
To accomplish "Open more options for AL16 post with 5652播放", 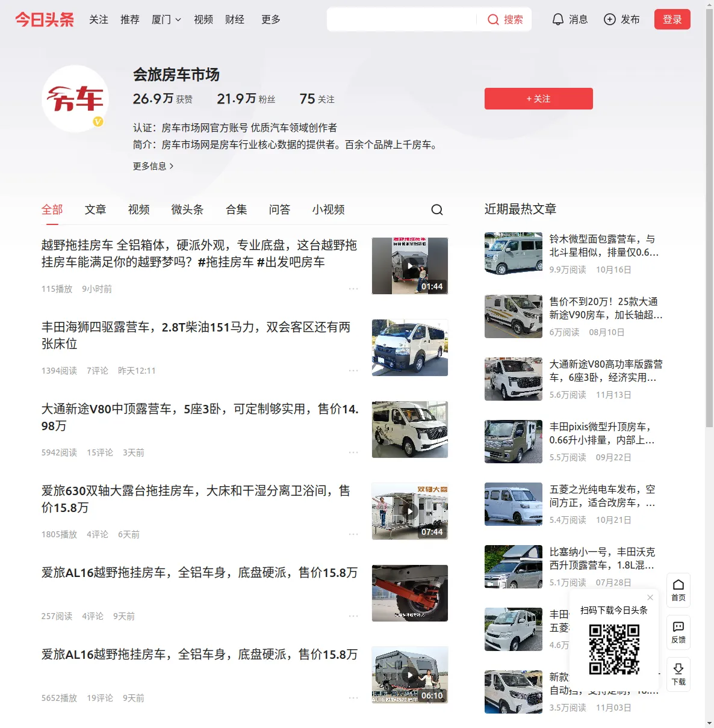I will tap(353, 698).
